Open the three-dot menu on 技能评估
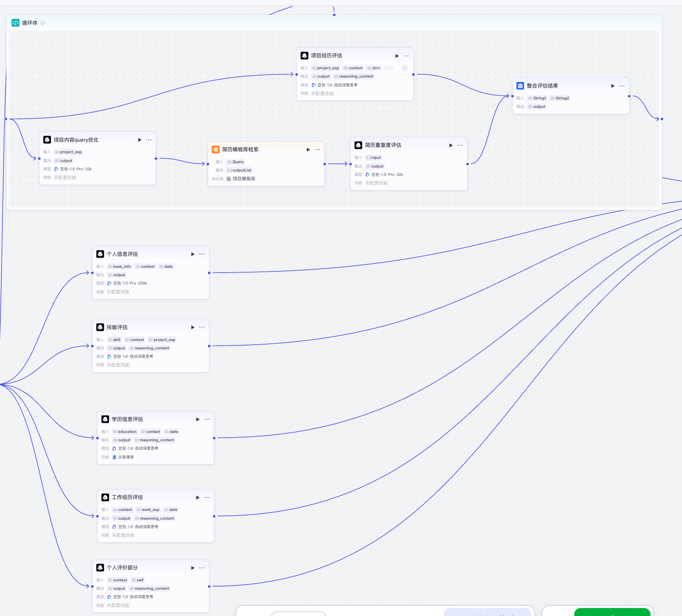This screenshot has height=616, width=682. [202, 327]
